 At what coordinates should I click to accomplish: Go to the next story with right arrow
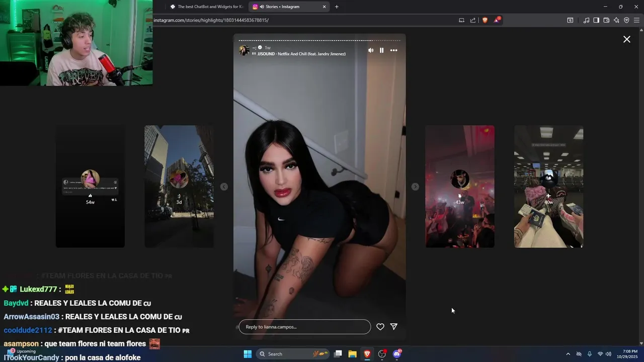pyautogui.click(x=415, y=187)
